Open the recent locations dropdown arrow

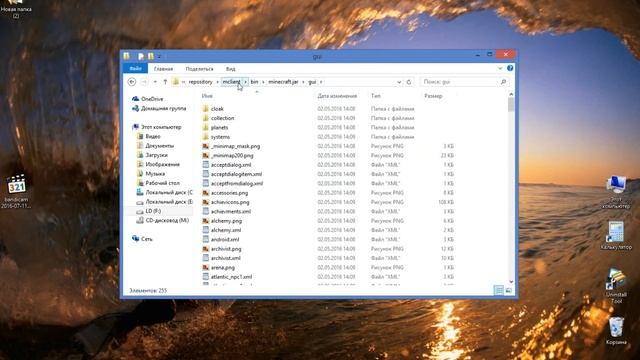(x=155, y=82)
